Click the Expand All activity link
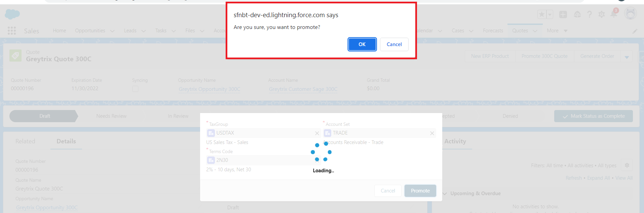The width and height of the screenshot is (644, 213). (x=599, y=178)
